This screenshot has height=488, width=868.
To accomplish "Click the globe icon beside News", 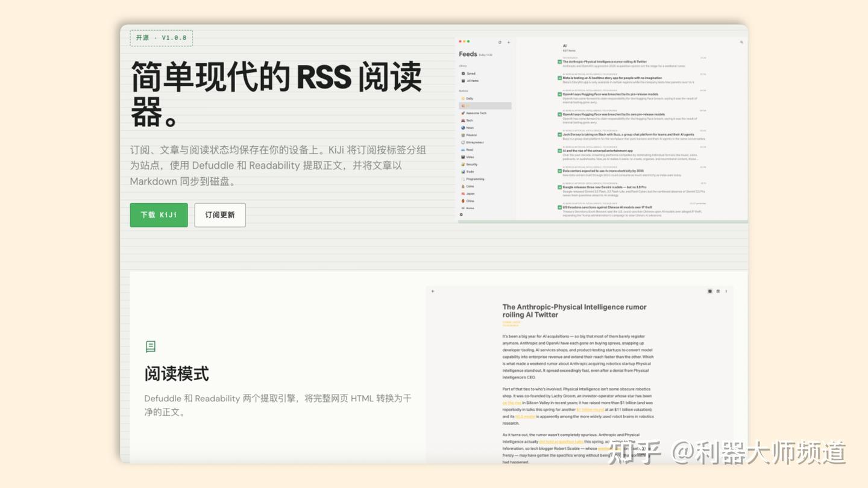I will [x=463, y=128].
